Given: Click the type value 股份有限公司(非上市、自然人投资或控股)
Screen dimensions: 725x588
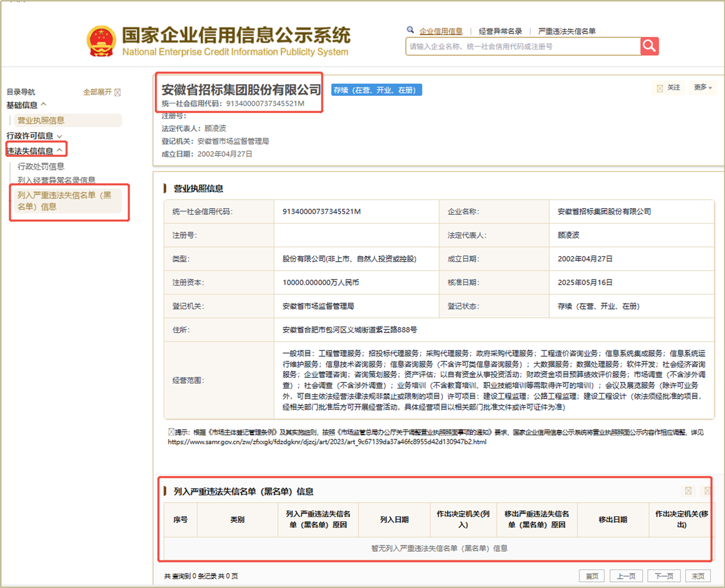Looking at the screenshot, I should click(x=349, y=259).
